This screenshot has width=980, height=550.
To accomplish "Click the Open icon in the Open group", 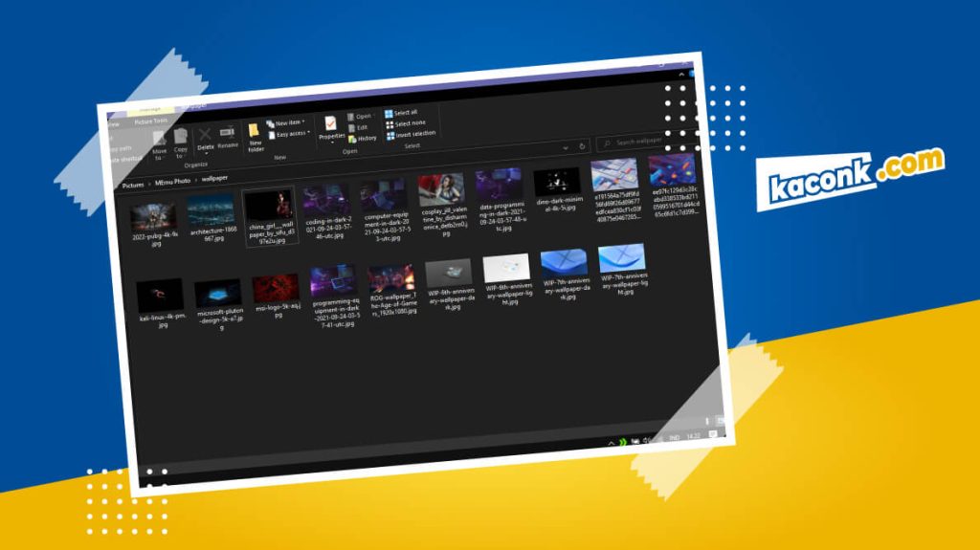I will click(350, 117).
